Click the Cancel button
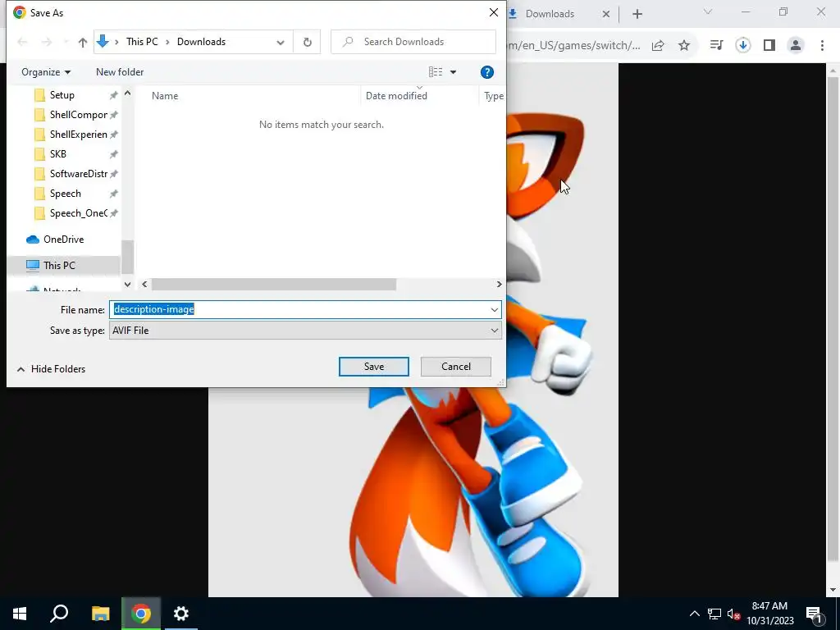 pyautogui.click(x=455, y=367)
